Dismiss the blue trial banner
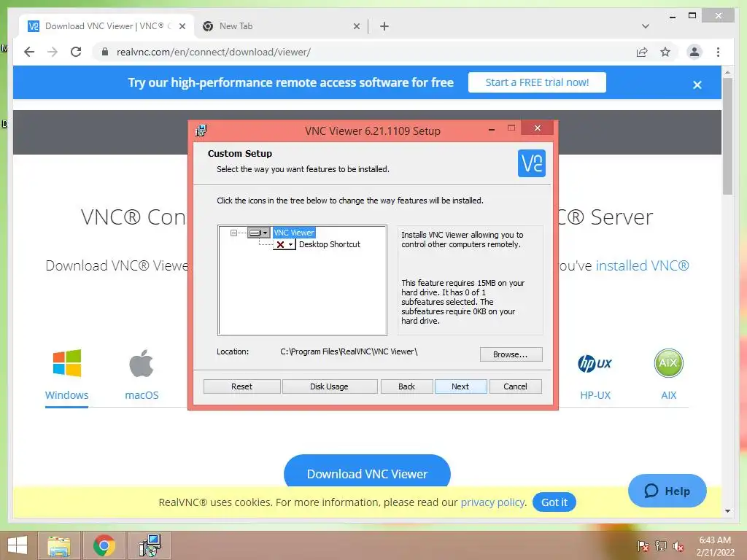This screenshot has height=560, width=747. 697,85
